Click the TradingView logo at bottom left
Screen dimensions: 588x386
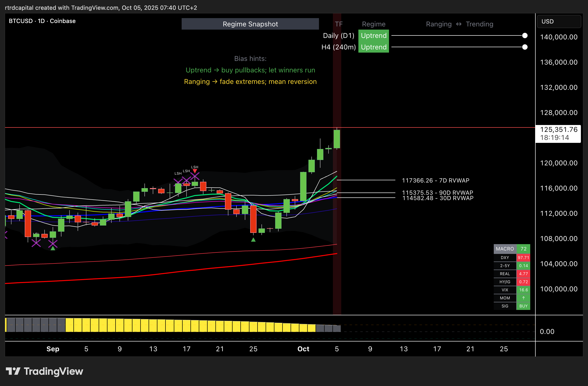[x=45, y=371]
